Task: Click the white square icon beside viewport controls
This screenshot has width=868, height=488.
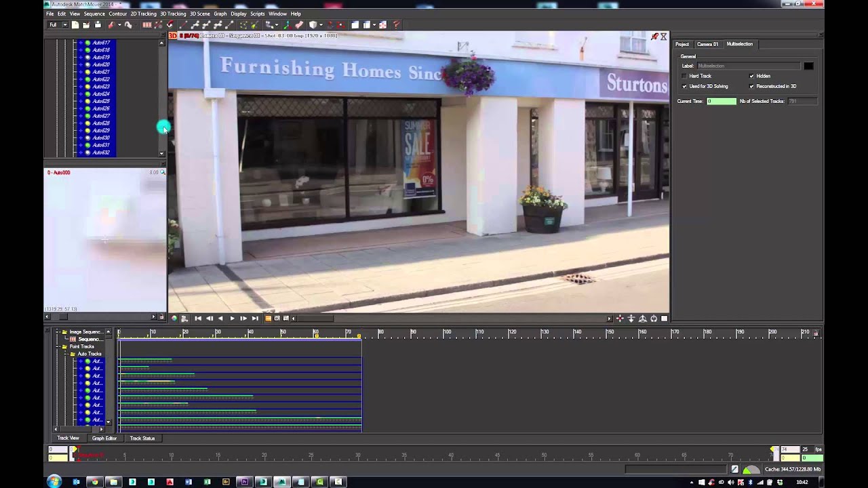Action: 664,319
